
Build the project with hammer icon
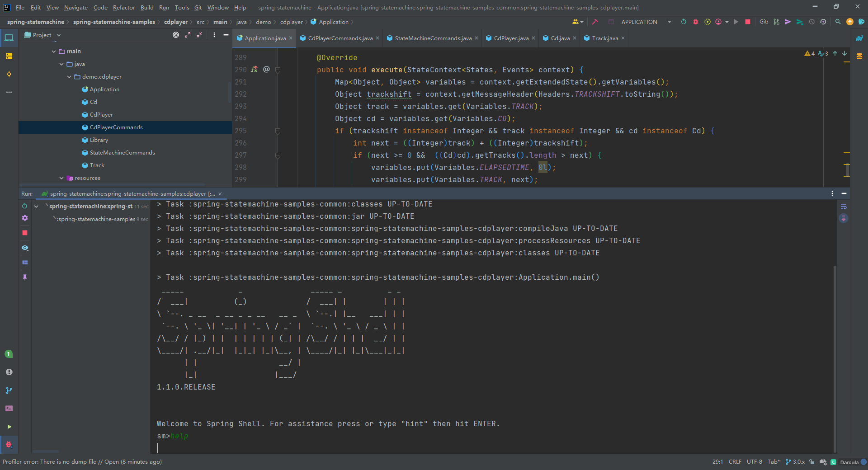pos(595,22)
